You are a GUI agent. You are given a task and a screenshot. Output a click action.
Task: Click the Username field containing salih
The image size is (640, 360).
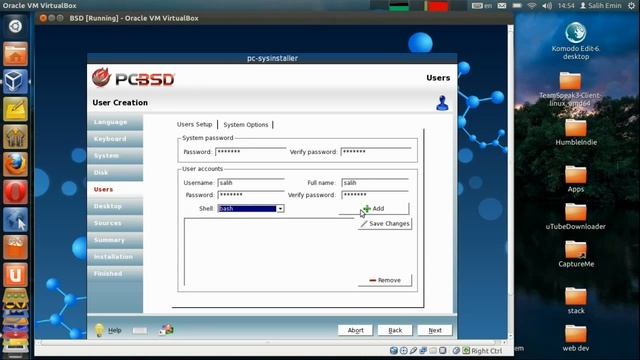point(251,183)
